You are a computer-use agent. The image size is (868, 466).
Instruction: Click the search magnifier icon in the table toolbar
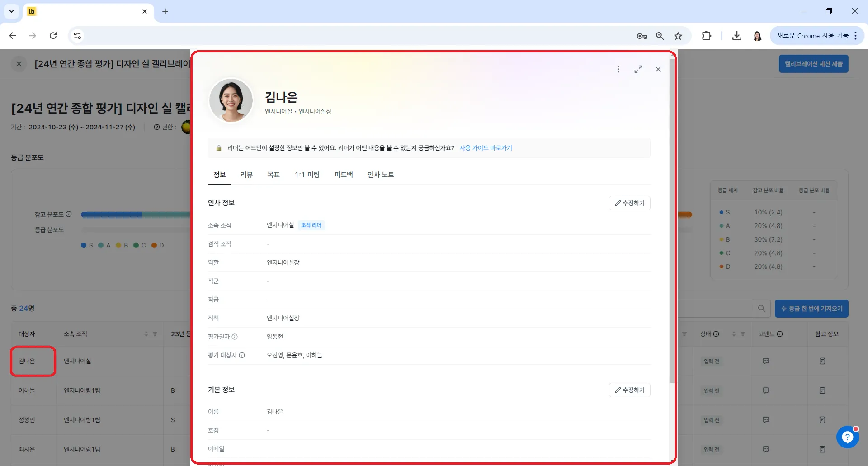pyautogui.click(x=762, y=309)
